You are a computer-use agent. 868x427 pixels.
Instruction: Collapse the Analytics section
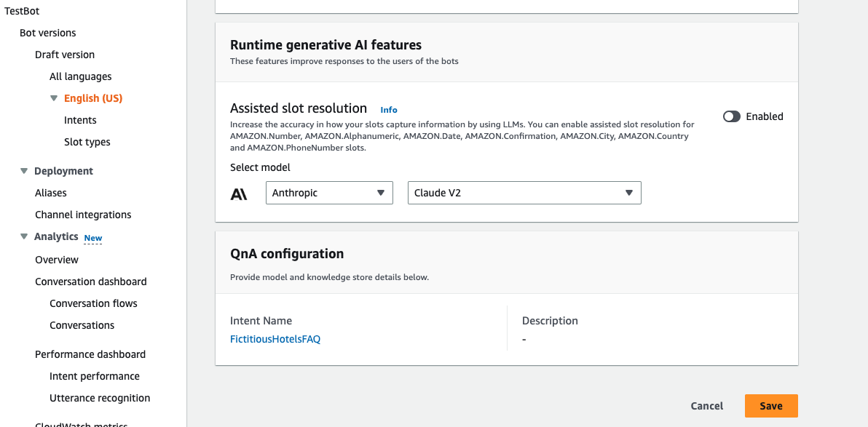[x=23, y=236]
